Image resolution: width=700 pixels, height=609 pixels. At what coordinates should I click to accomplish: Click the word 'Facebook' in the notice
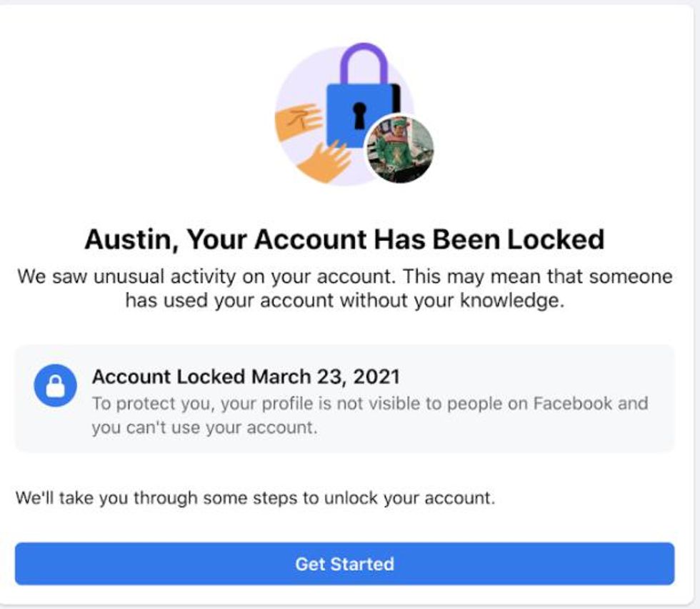[x=573, y=403]
